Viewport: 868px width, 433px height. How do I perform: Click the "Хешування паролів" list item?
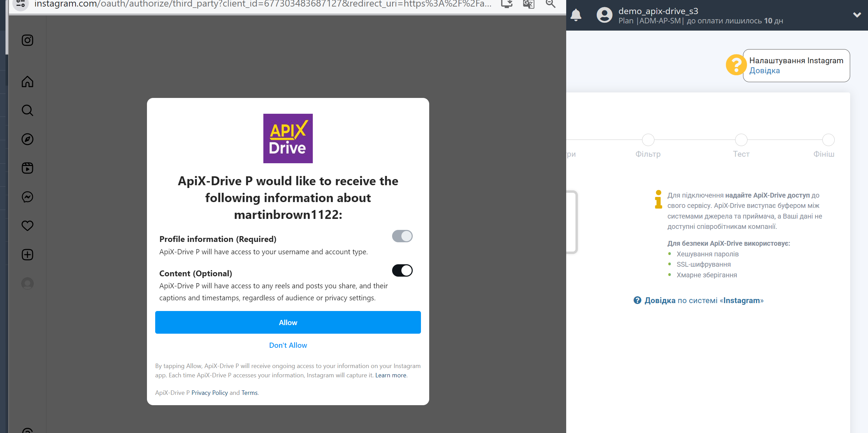point(708,254)
